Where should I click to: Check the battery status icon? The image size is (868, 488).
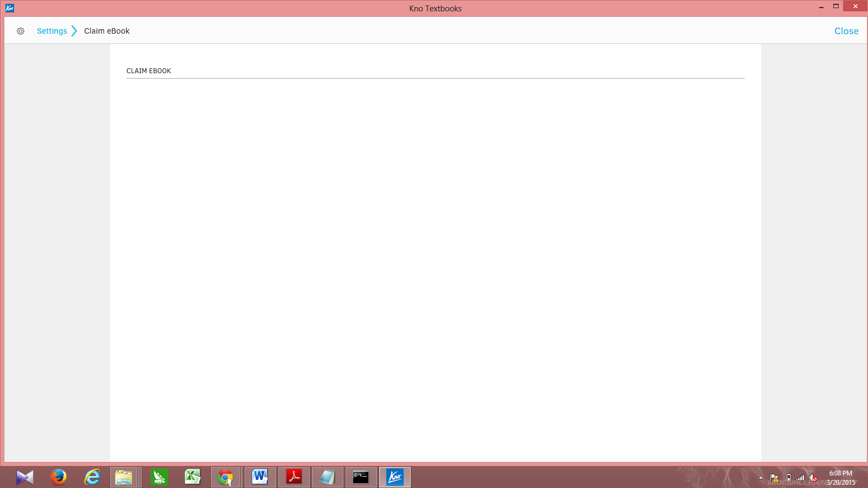coord(789,478)
